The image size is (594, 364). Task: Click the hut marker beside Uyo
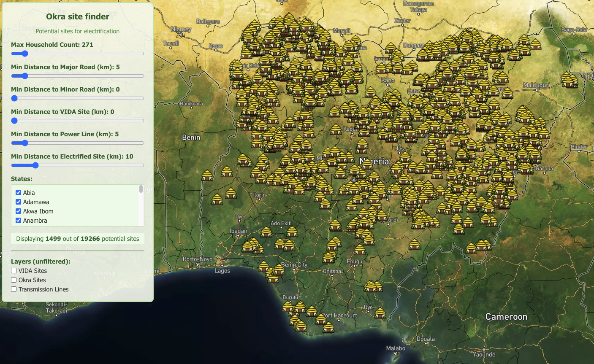[380, 313]
